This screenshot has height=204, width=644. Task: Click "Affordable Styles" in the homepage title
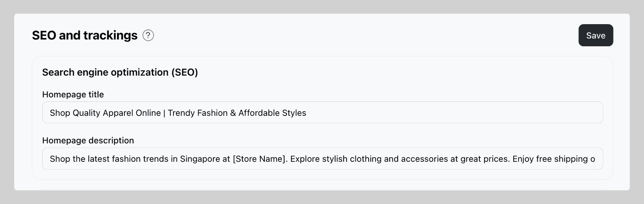[272, 113]
